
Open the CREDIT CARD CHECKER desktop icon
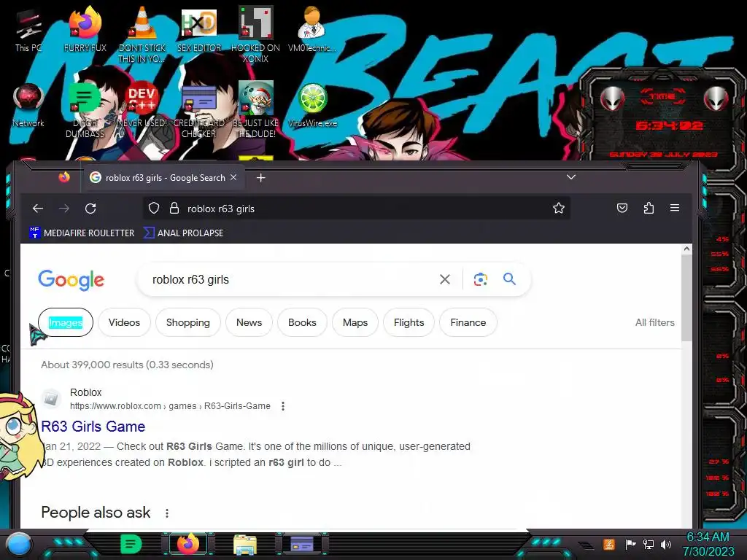click(199, 109)
